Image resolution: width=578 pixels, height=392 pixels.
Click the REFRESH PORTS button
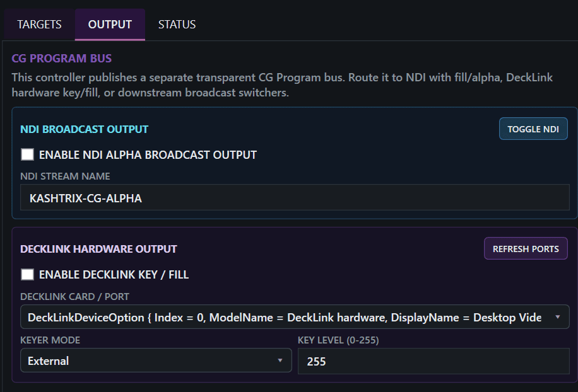(526, 248)
